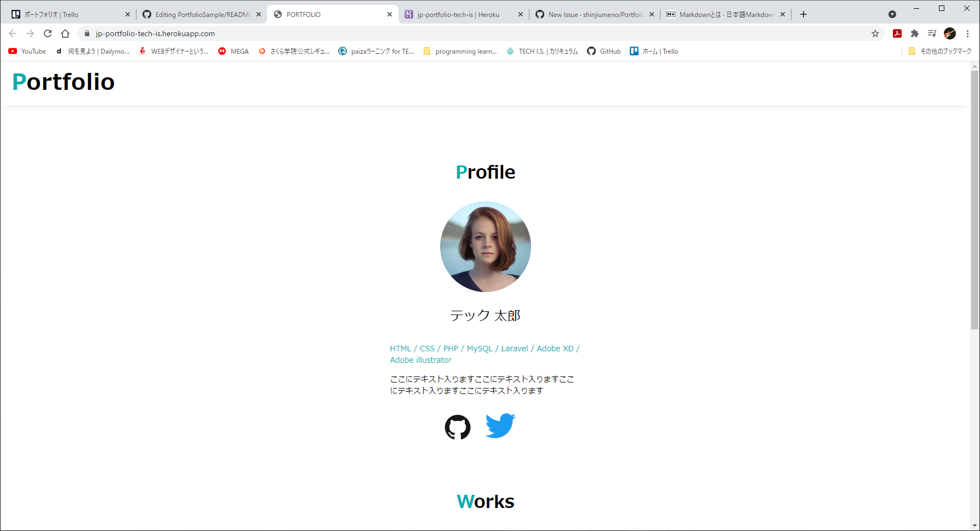View site info via the lock icon
This screenshot has height=531, width=980.
click(87, 33)
